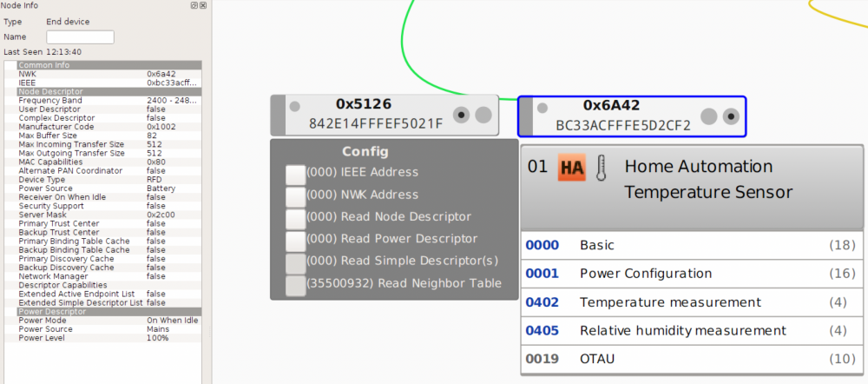Viewport: 868px width, 384px height.
Task: Click the HA profile icon on endpoint 01
Action: click(572, 168)
